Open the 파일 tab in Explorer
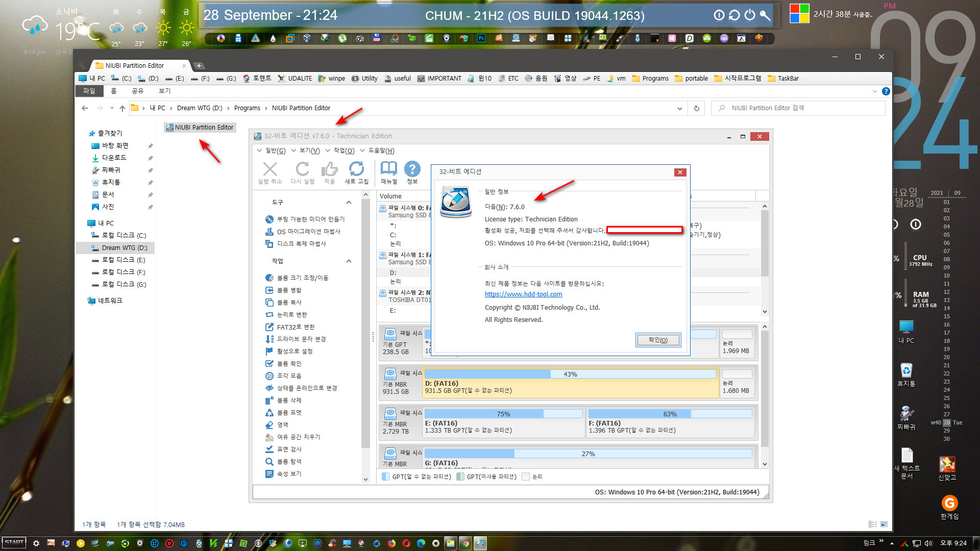 pos(89,91)
